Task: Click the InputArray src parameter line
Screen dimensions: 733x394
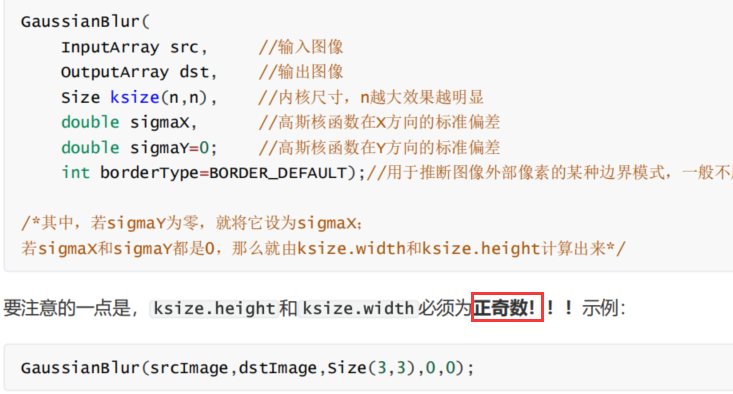Action: point(134,47)
